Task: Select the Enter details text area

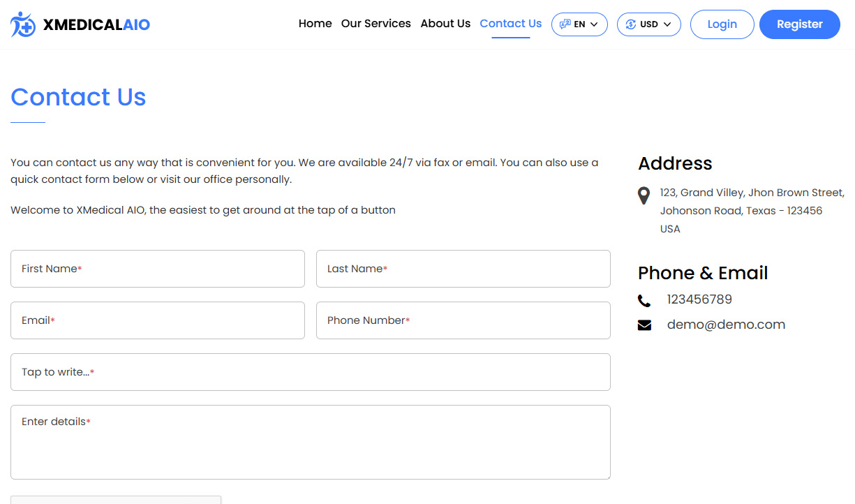Action: (310, 442)
